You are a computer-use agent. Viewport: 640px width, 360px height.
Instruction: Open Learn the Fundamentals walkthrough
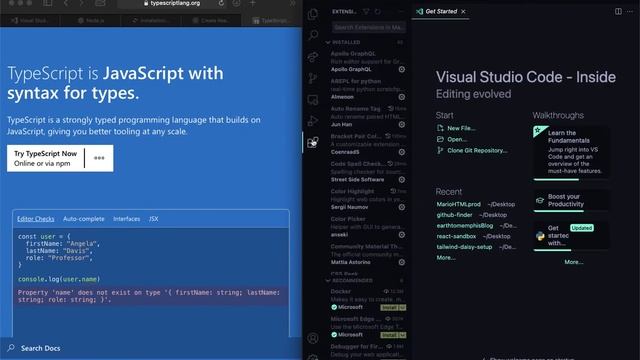[571, 153]
